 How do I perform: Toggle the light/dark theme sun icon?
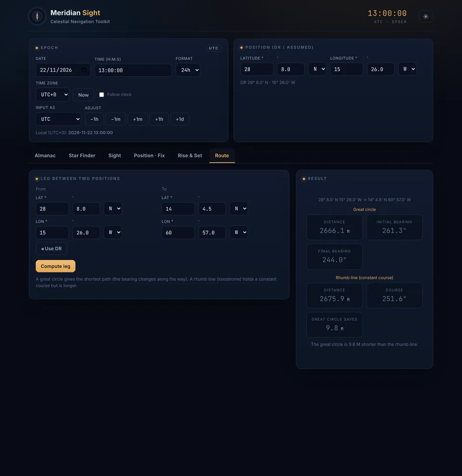coord(425,16)
